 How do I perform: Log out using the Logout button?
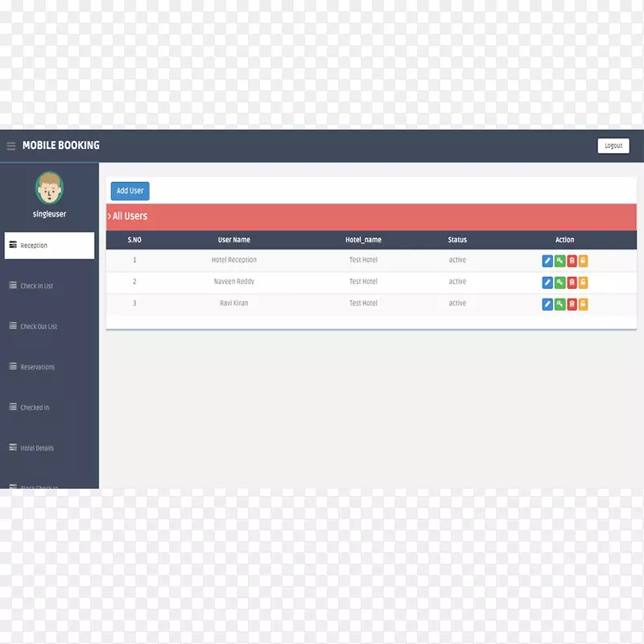613,146
